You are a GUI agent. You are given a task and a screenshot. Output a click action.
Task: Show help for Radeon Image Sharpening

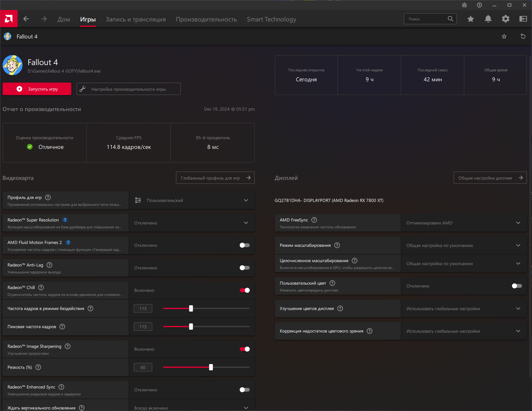[x=68, y=346]
